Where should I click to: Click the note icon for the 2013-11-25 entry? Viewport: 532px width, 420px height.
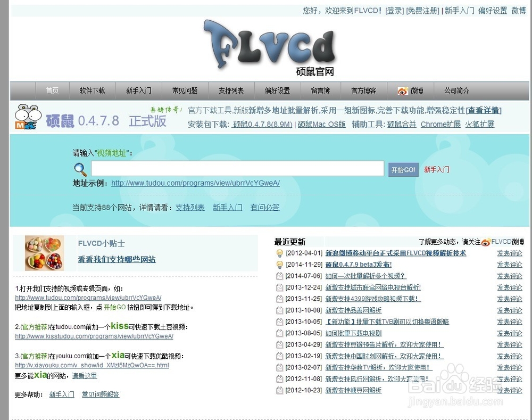click(280, 299)
